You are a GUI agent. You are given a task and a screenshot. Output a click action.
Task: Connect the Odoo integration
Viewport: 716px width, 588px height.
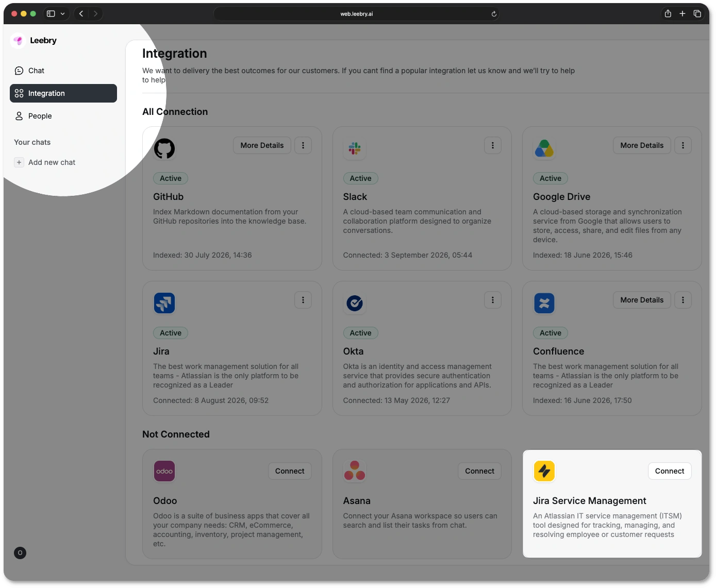point(290,471)
